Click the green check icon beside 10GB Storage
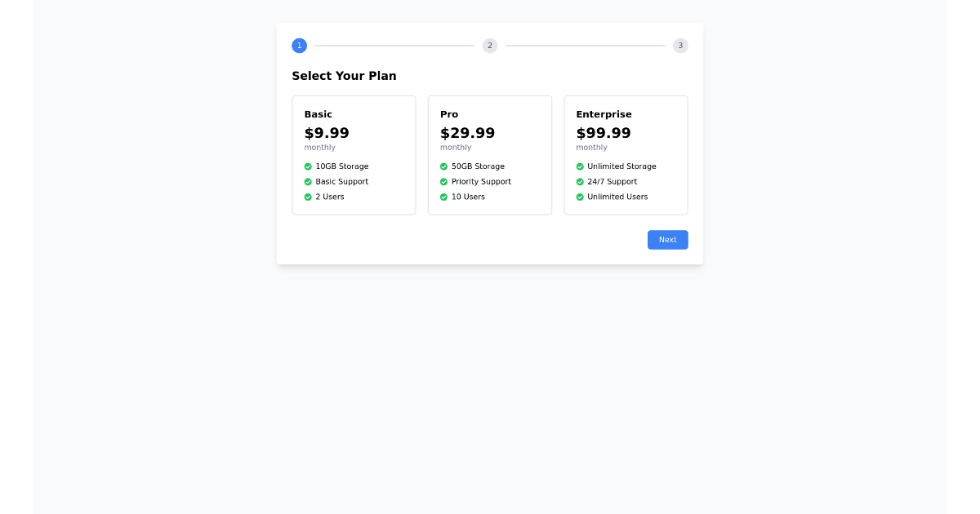 tap(307, 166)
